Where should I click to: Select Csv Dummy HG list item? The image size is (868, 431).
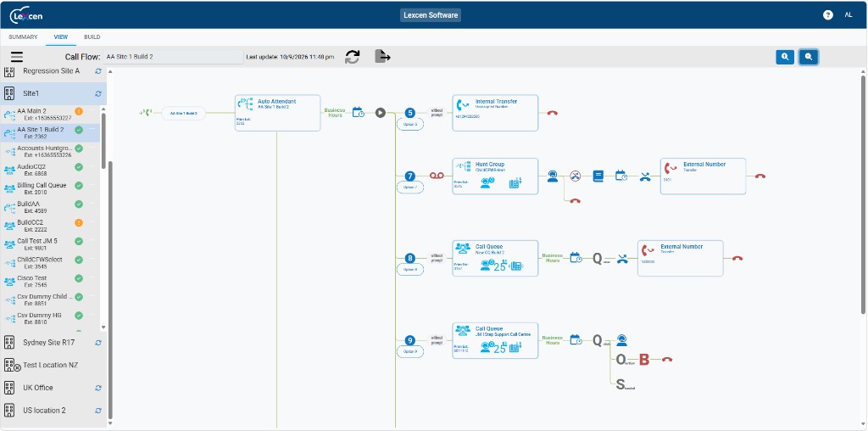pos(50,318)
